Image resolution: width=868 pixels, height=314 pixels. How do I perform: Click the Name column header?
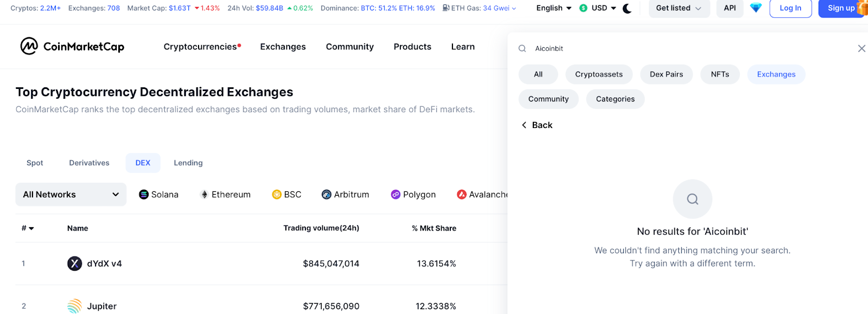point(78,228)
